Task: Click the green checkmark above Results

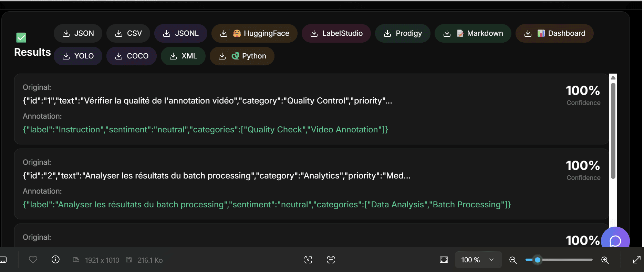Action: point(21,37)
